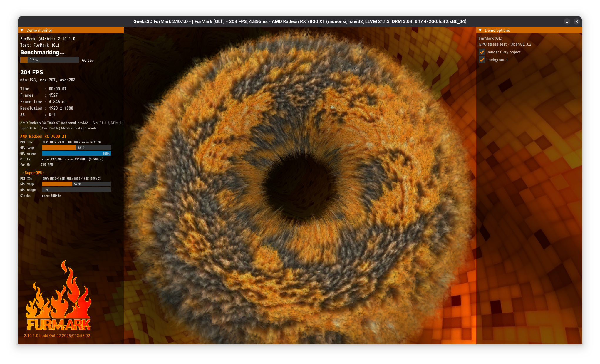The height and width of the screenshot is (364, 600).
Task: Click 'FurMark (GL)' in Demo options
Action: (x=490, y=38)
